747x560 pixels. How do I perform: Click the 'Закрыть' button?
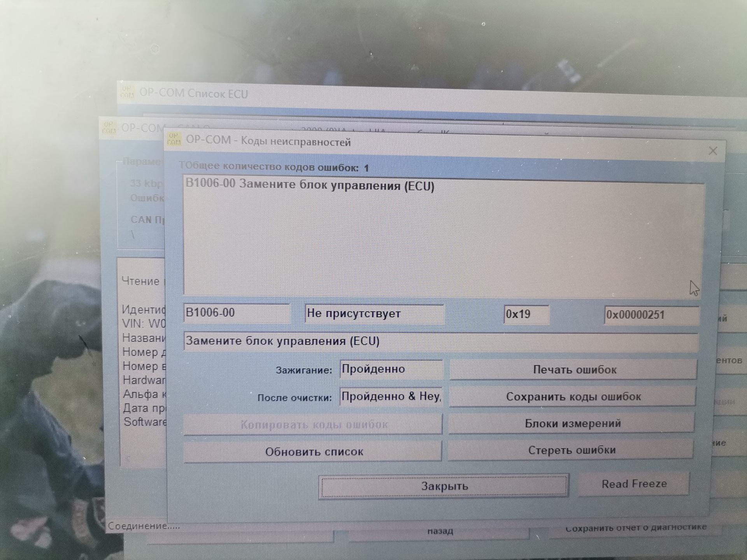click(x=444, y=486)
